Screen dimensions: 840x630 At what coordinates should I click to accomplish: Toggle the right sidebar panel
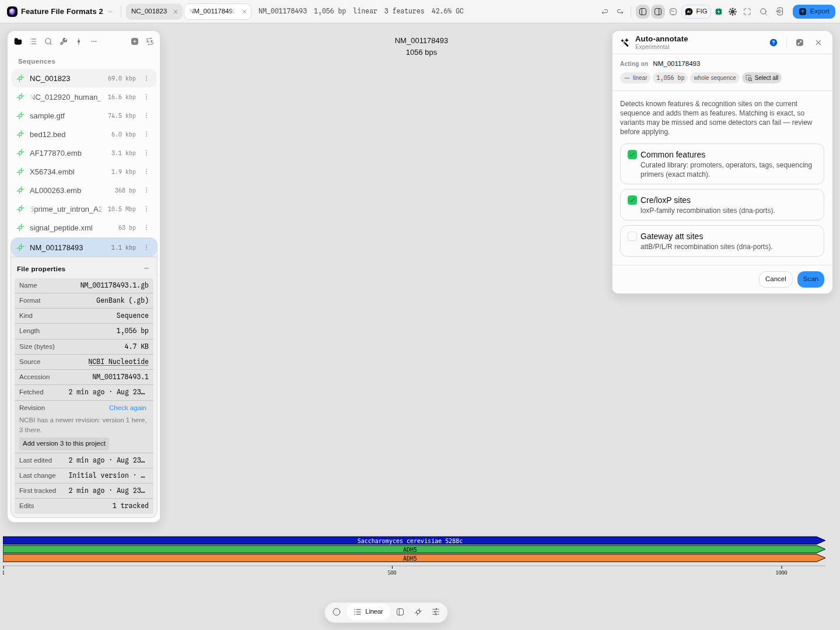658,12
